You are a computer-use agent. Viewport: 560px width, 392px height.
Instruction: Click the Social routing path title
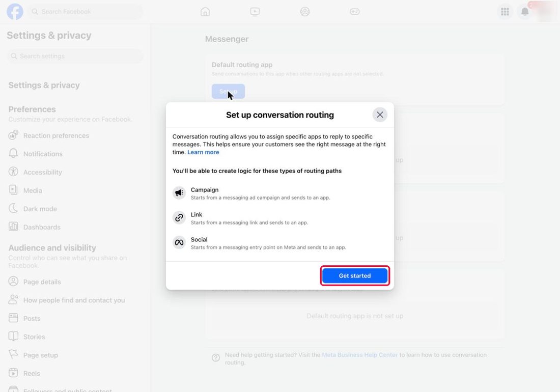[x=199, y=240]
